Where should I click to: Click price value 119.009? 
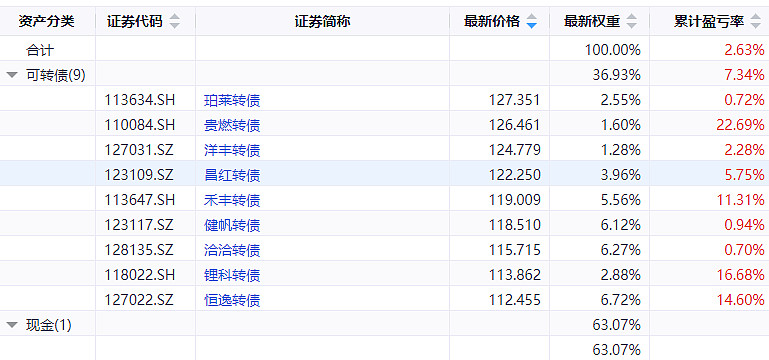tap(514, 200)
